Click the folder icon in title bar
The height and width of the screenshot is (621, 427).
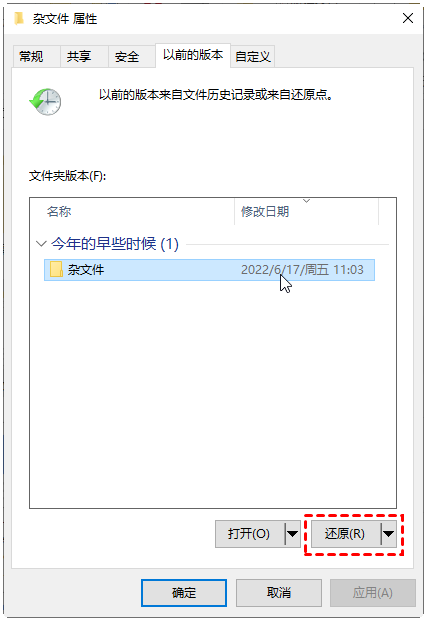click(19, 19)
